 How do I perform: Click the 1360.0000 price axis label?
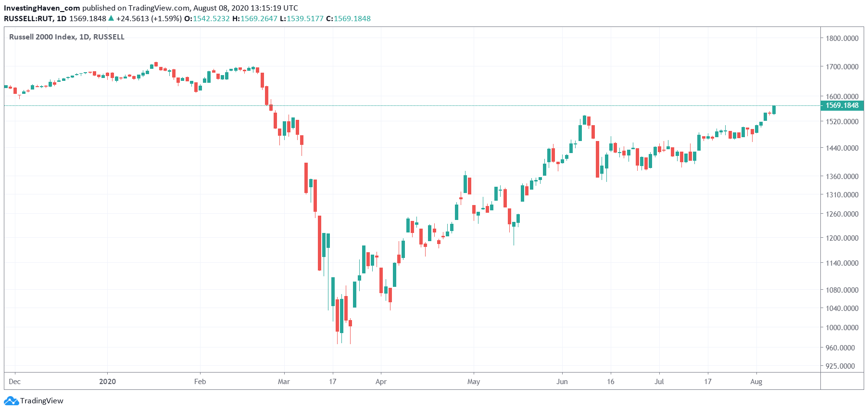click(x=842, y=176)
